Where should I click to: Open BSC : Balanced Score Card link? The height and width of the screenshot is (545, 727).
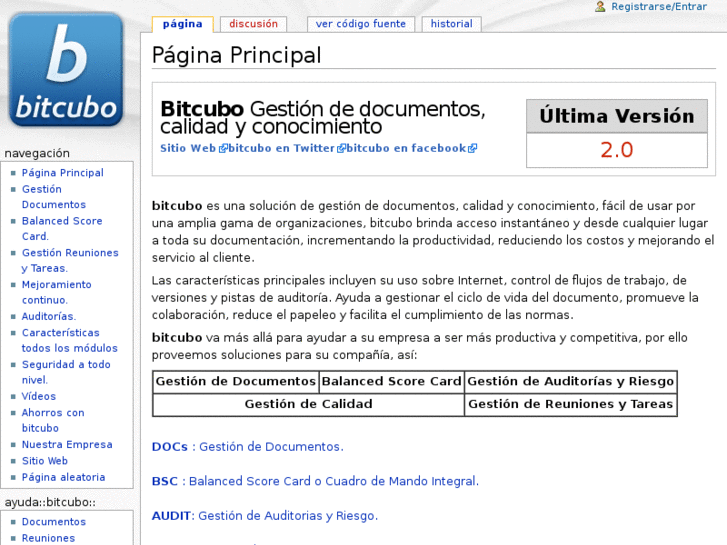[x=315, y=481]
